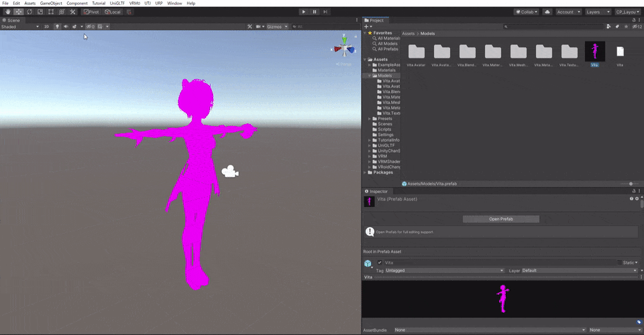This screenshot has width=644, height=335.
Task: Click the favorite star icon in Project toolbar
Action: [x=626, y=27]
